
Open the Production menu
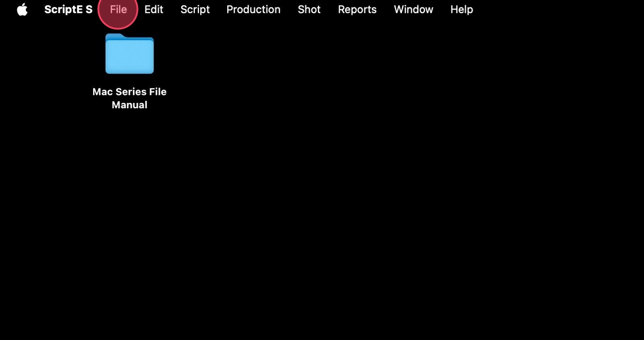[x=254, y=9]
